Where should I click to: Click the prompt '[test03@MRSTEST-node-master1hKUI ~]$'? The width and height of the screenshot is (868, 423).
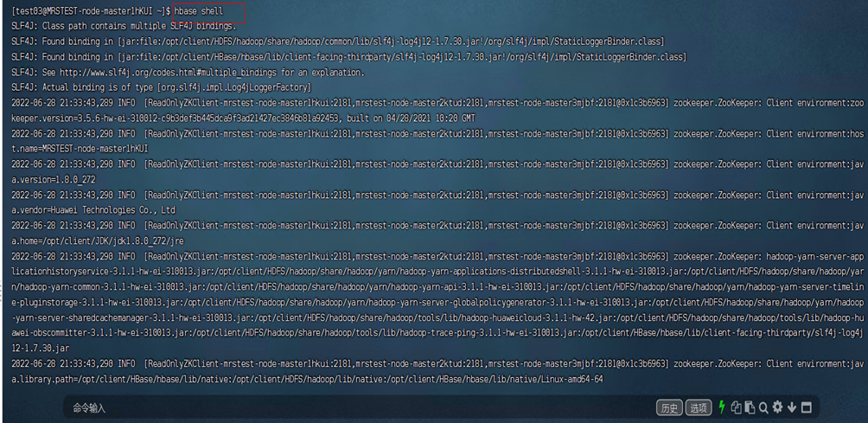pyautogui.click(x=92, y=10)
